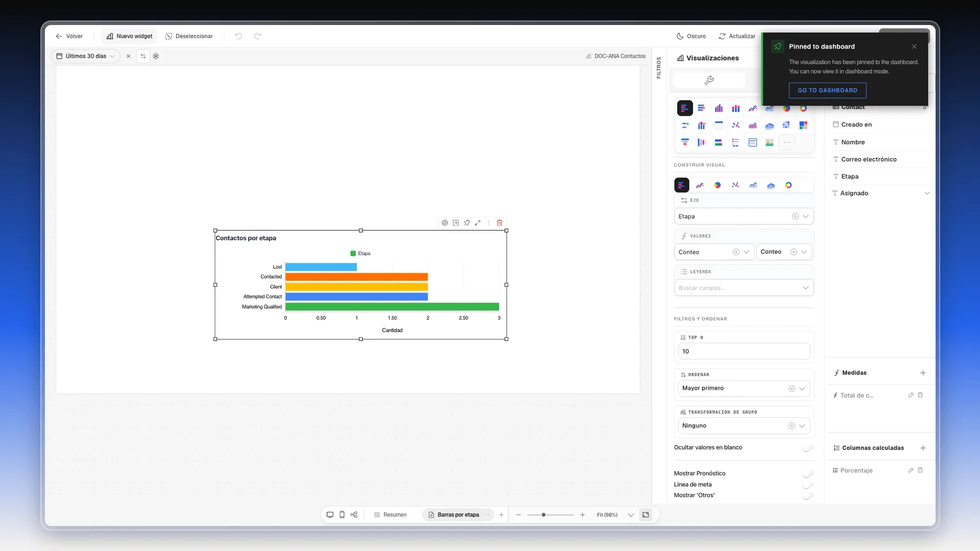
Task: Open the vertical Filtros panel tab
Action: [x=658, y=68]
